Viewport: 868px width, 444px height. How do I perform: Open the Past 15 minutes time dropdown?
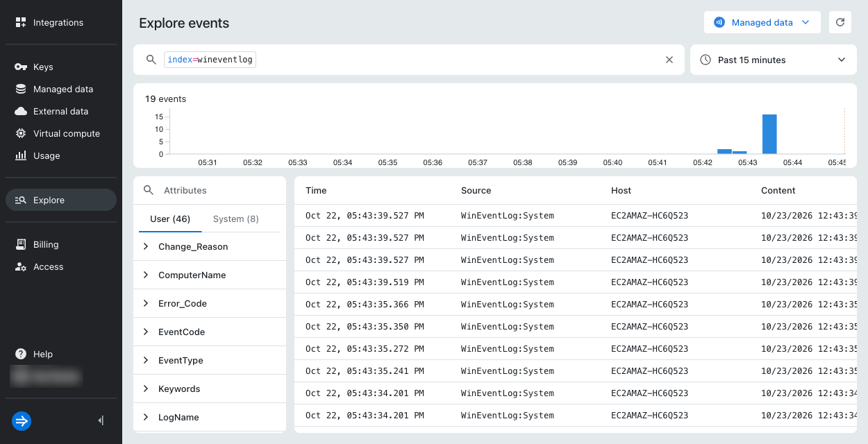(774, 60)
